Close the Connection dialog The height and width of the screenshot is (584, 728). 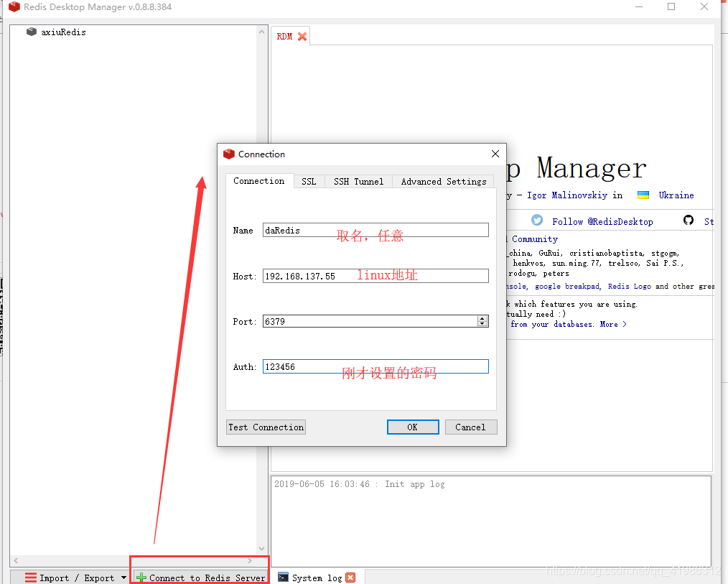495,154
